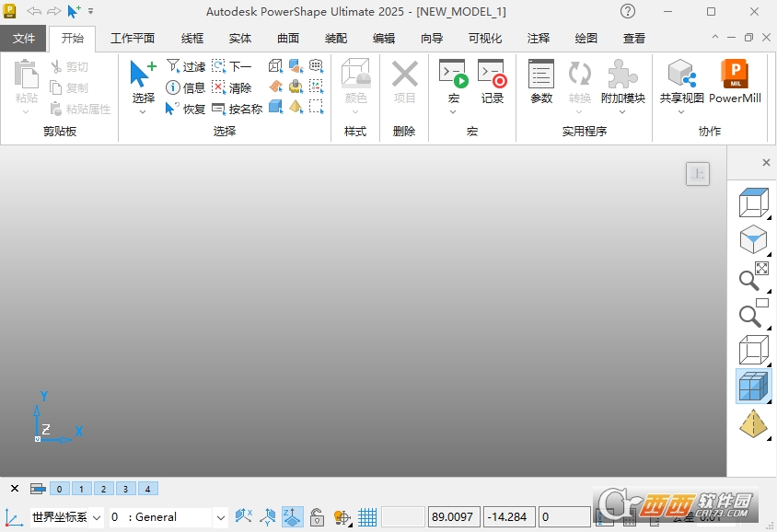The image size is (777, 532).
Task: Select all meshes yellow pyramid icon
Action: (296, 107)
